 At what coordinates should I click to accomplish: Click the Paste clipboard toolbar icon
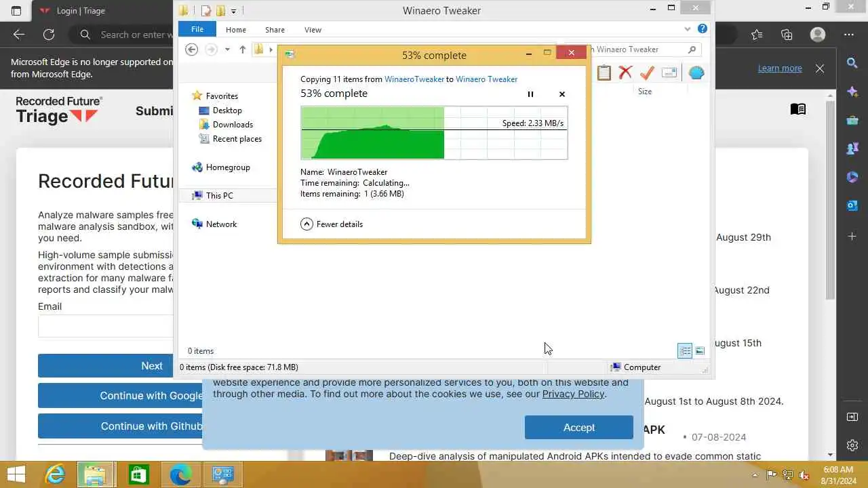pyautogui.click(x=604, y=73)
